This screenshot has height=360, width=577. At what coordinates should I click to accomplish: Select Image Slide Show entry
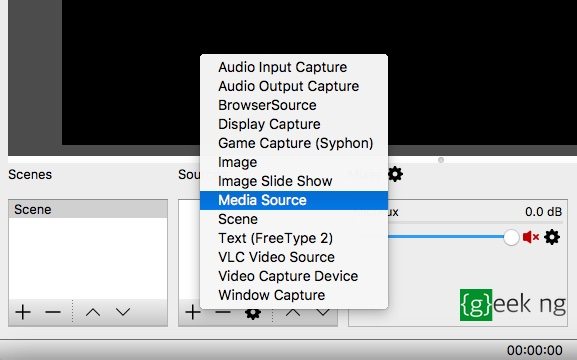pos(294,181)
